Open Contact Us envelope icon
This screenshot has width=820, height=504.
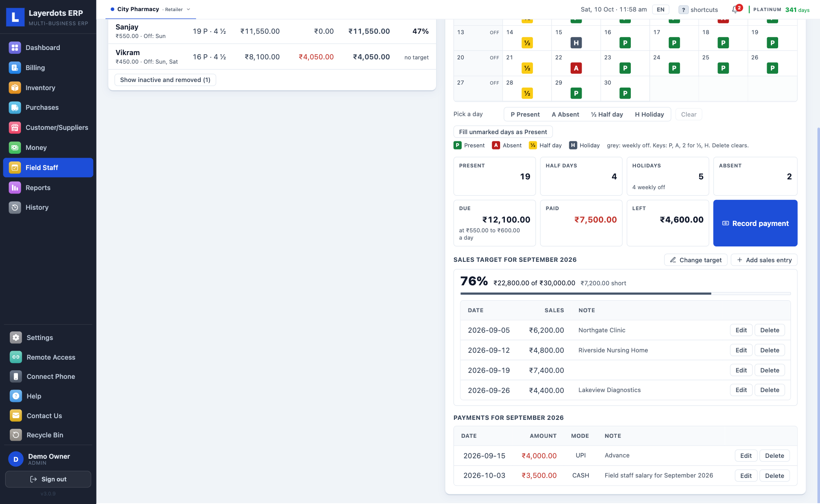(16, 416)
